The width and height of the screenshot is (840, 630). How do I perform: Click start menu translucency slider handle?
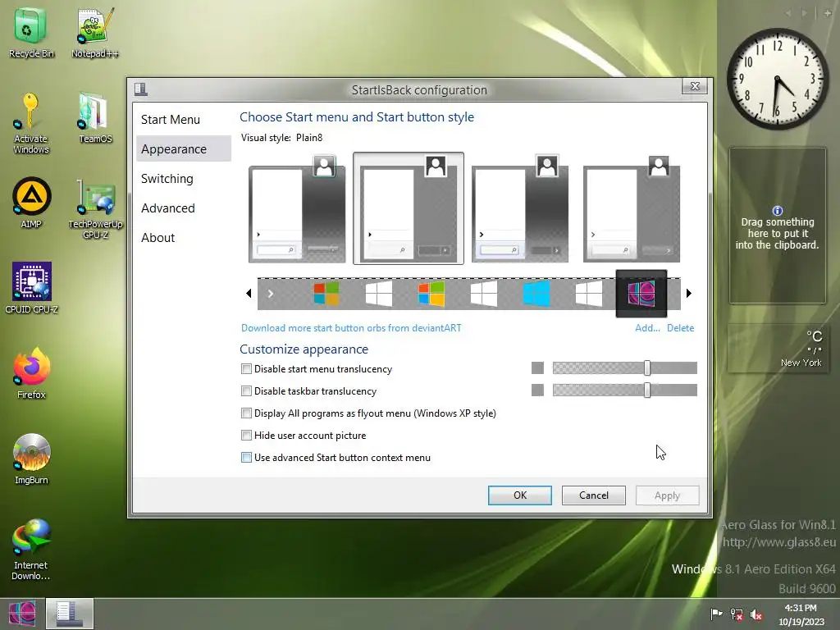click(647, 367)
